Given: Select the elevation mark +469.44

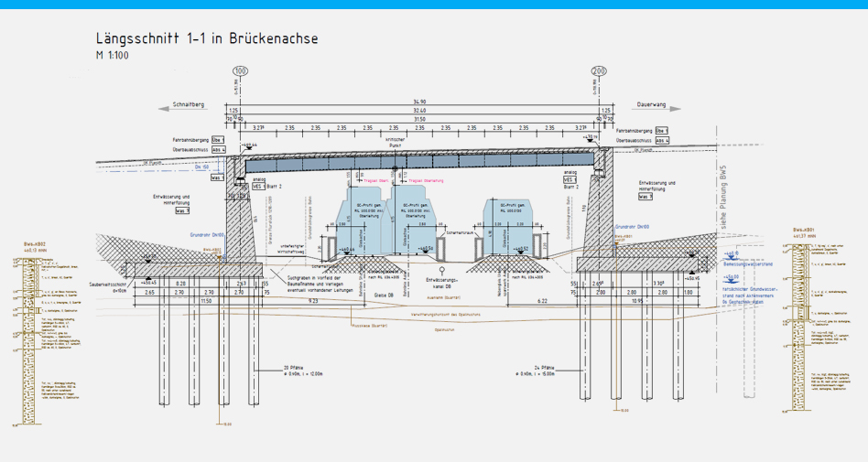Looking at the screenshot, I should coord(250,145).
